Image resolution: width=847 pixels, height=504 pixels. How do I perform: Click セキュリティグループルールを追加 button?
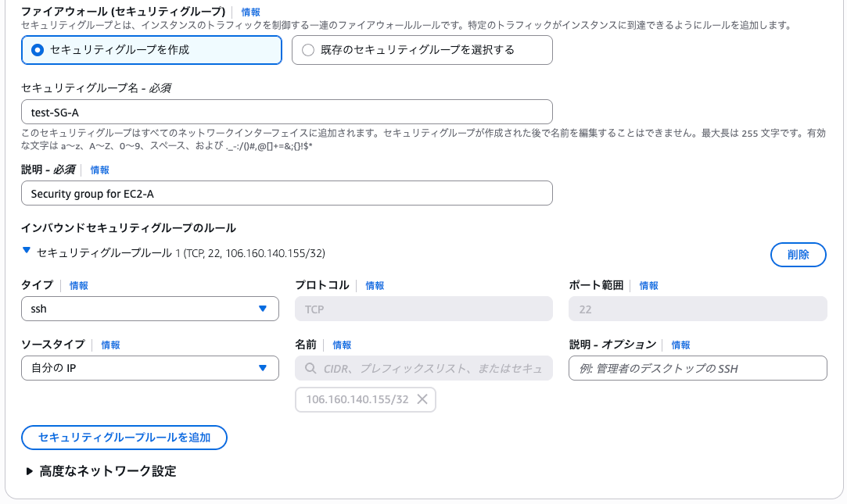(x=124, y=438)
